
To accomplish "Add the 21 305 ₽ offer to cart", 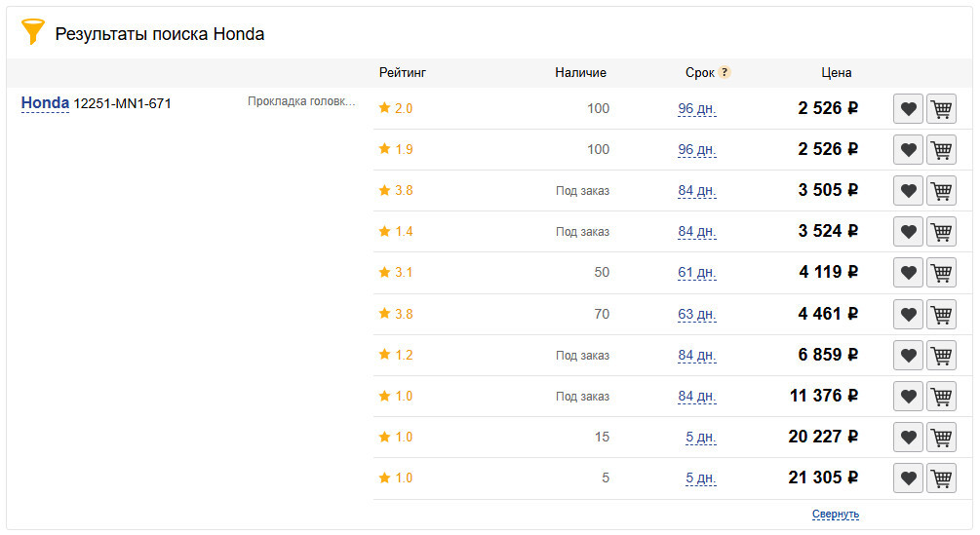I will tap(941, 478).
